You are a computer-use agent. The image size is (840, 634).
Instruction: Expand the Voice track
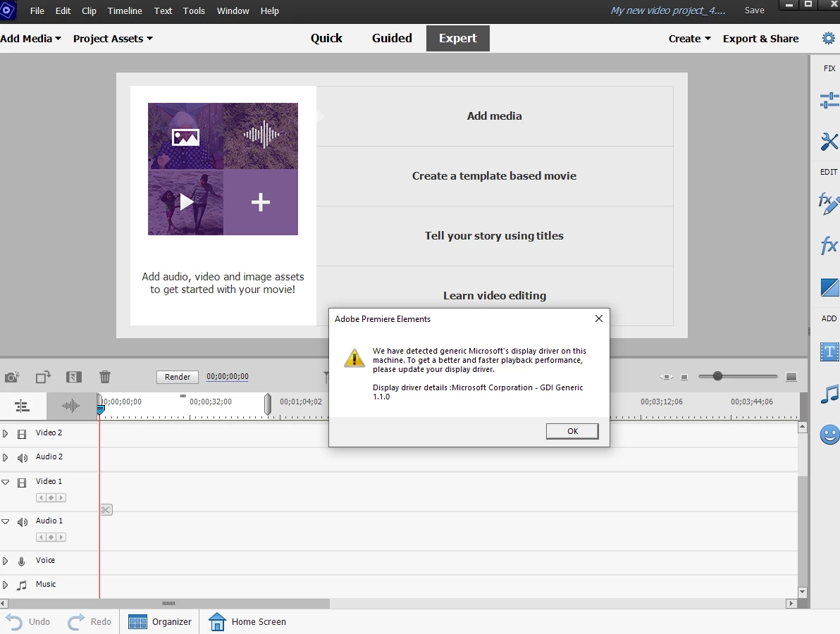pos(6,561)
